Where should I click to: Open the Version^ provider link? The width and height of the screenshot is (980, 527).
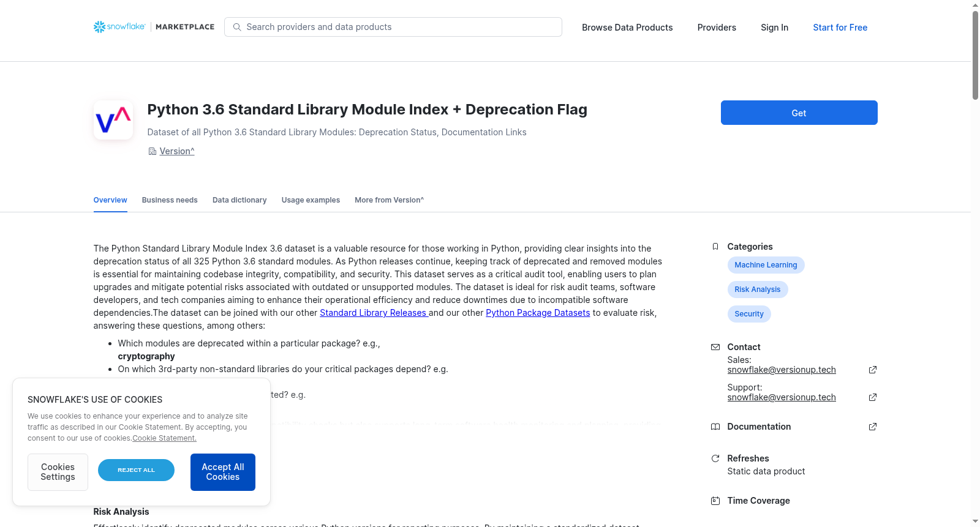pos(177,151)
